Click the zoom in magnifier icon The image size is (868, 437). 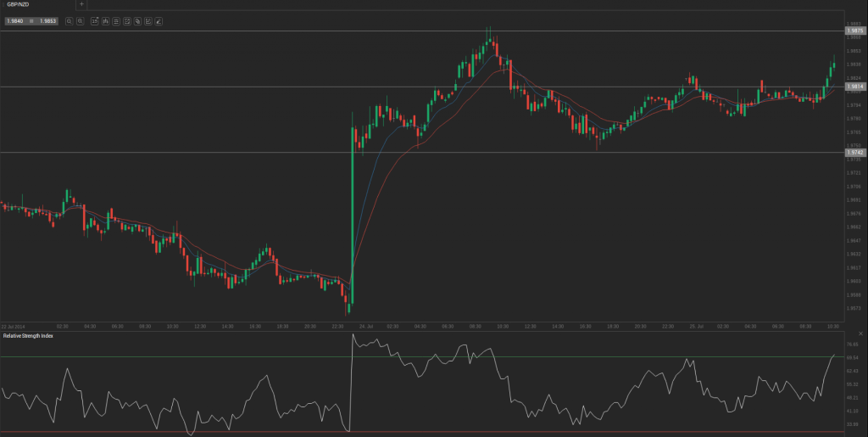click(80, 21)
